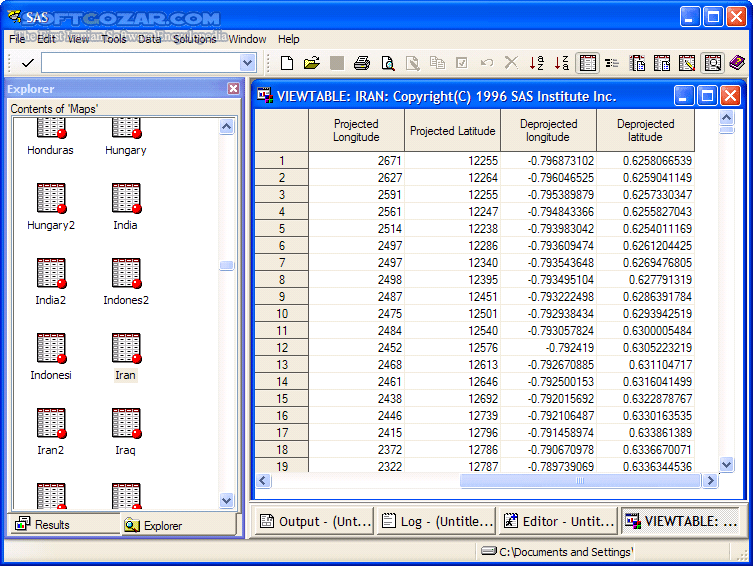Toggle the table view mode icon
The height and width of the screenshot is (566, 753).
[588, 63]
